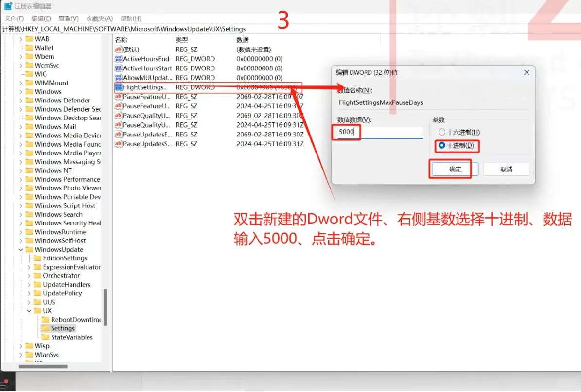Expand the Orchestrator tree node
The image size is (581, 392).
29,276
